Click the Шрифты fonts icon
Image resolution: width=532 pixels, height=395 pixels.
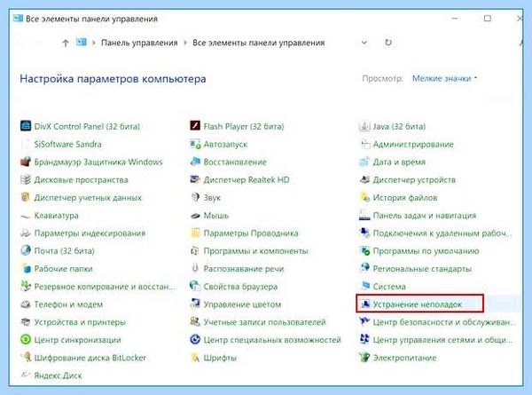[x=195, y=358]
